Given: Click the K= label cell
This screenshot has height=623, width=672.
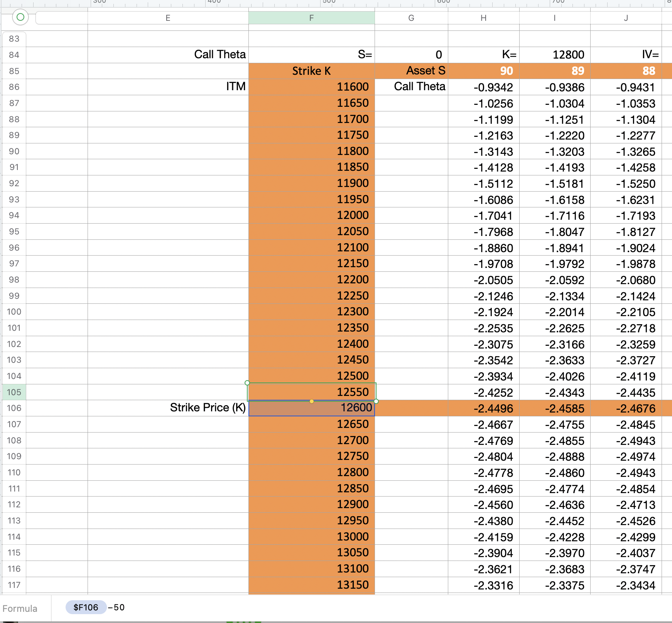Looking at the screenshot, I should click(483, 55).
